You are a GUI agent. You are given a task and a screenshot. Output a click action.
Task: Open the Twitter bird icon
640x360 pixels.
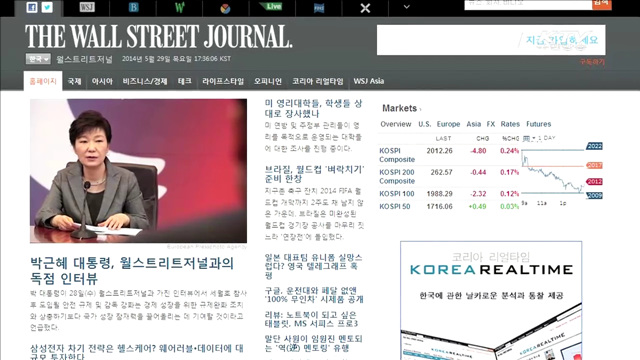(x=47, y=7)
